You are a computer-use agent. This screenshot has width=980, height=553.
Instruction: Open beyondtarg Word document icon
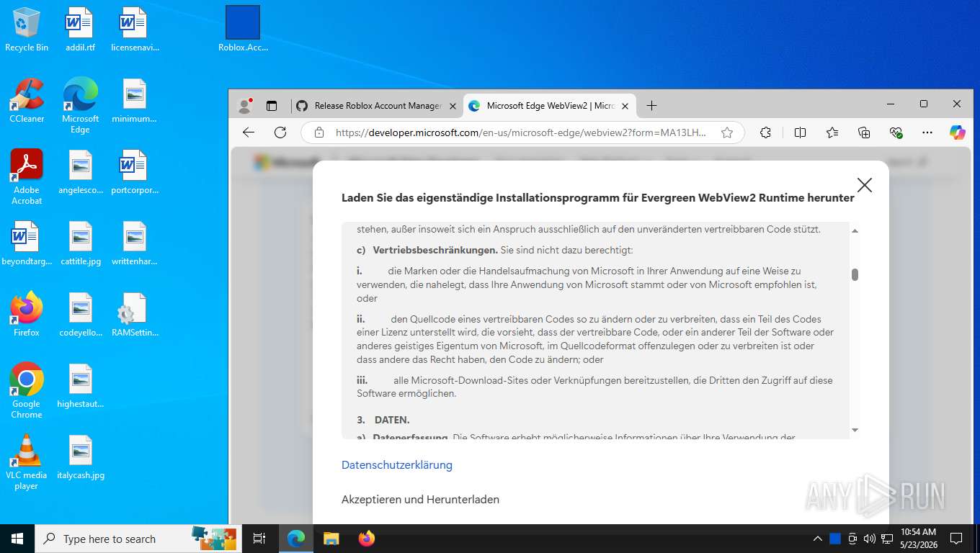(x=27, y=243)
